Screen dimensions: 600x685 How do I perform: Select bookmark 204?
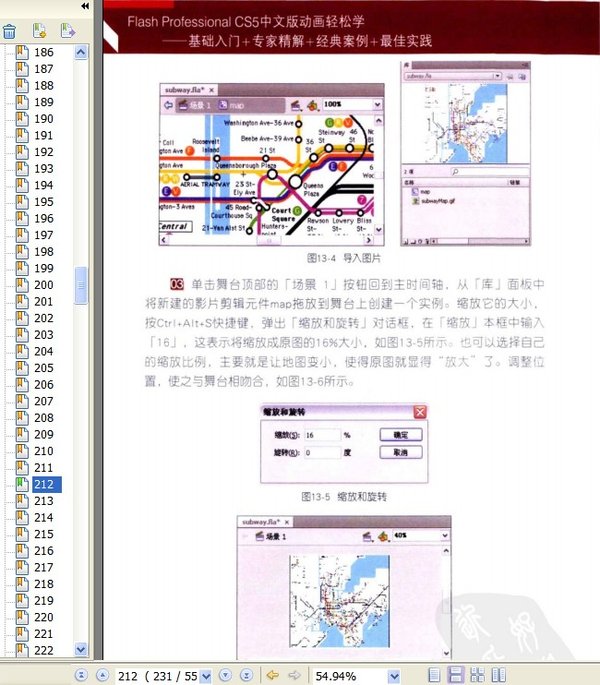click(x=44, y=351)
